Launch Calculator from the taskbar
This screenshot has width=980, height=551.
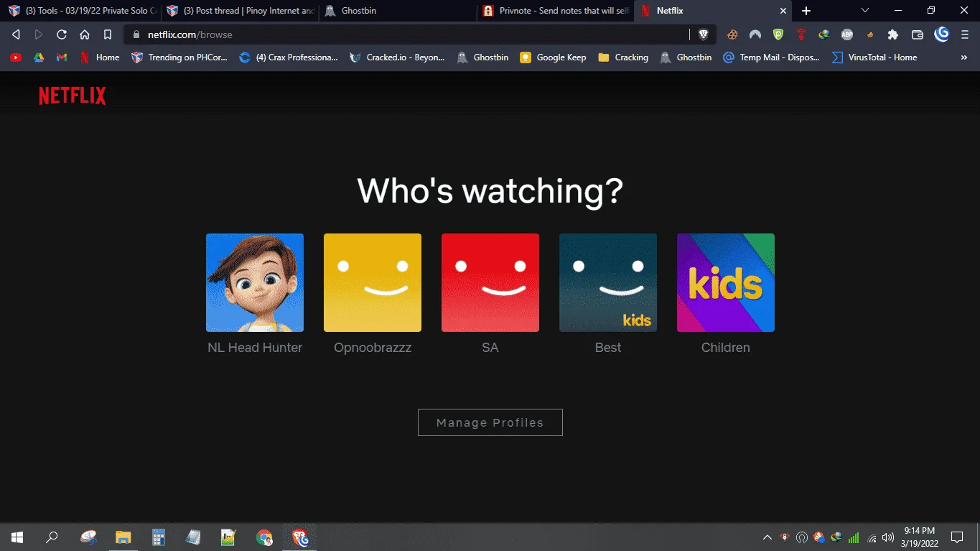tap(159, 537)
